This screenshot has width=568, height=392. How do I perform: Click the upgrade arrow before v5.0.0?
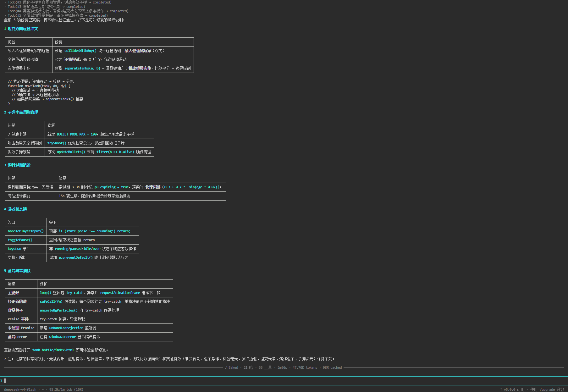tap(501, 389)
